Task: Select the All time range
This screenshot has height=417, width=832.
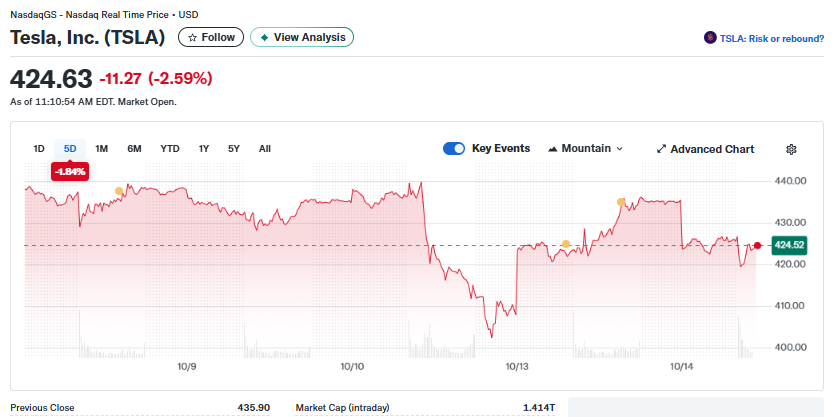Action: click(265, 149)
